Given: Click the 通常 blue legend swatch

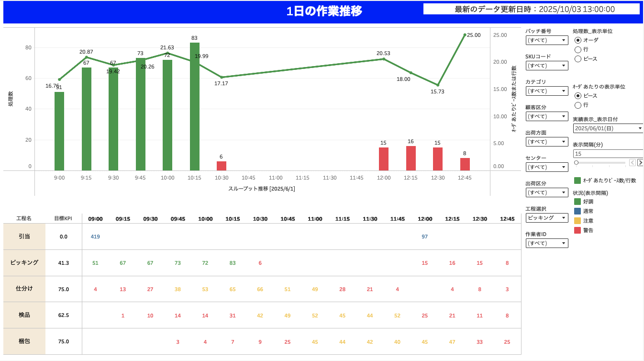Looking at the screenshot, I should point(577,211).
